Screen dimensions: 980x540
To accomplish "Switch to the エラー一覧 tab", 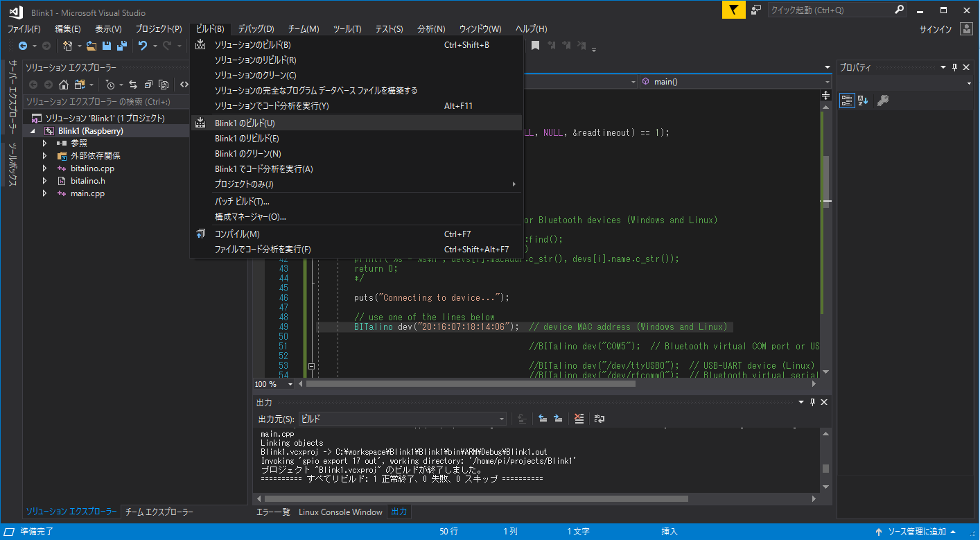I will 273,512.
